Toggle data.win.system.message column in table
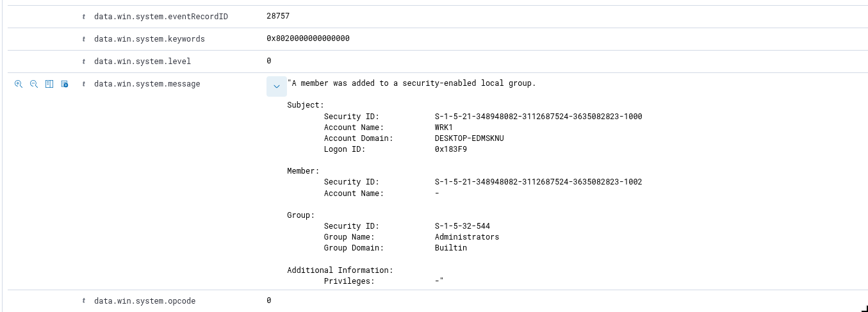The image size is (868, 312). (x=49, y=84)
